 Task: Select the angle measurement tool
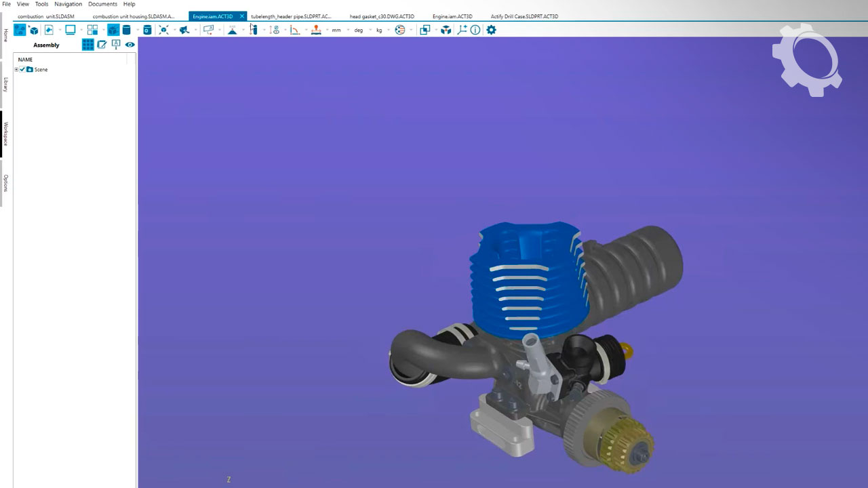294,30
